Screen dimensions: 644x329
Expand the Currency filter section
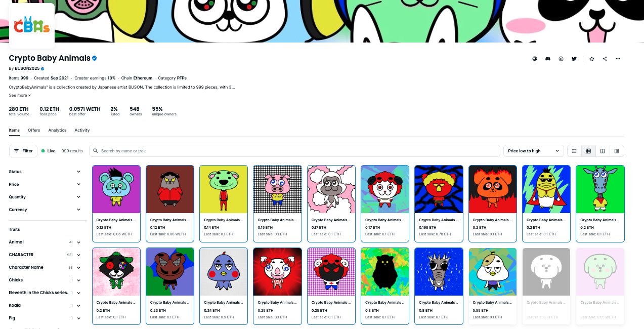[x=45, y=210]
